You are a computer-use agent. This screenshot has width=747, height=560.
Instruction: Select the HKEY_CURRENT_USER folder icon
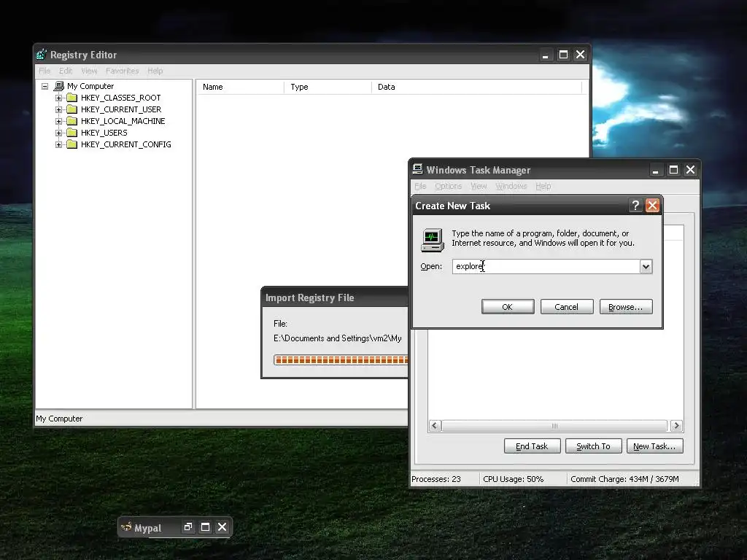[x=72, y=109]
